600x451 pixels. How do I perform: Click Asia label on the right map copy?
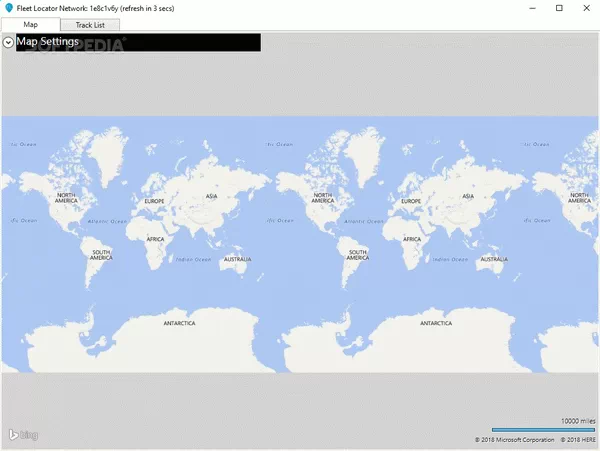467,196
